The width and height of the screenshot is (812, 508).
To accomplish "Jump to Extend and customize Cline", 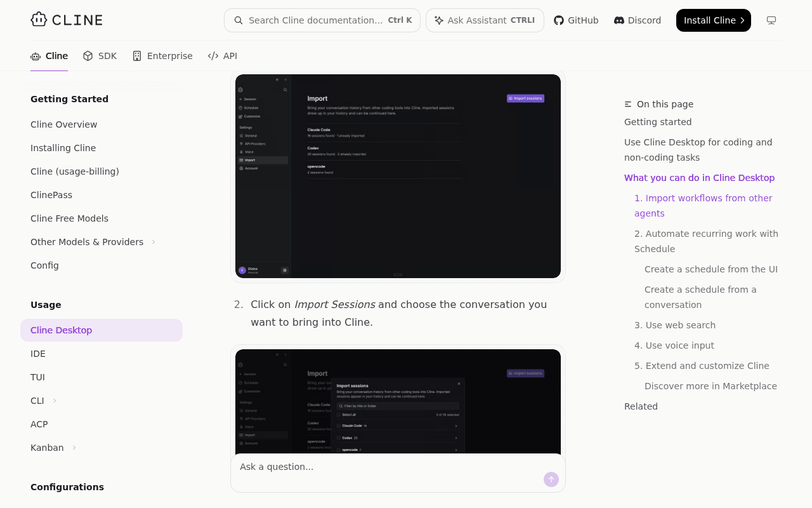I will 702,366.
